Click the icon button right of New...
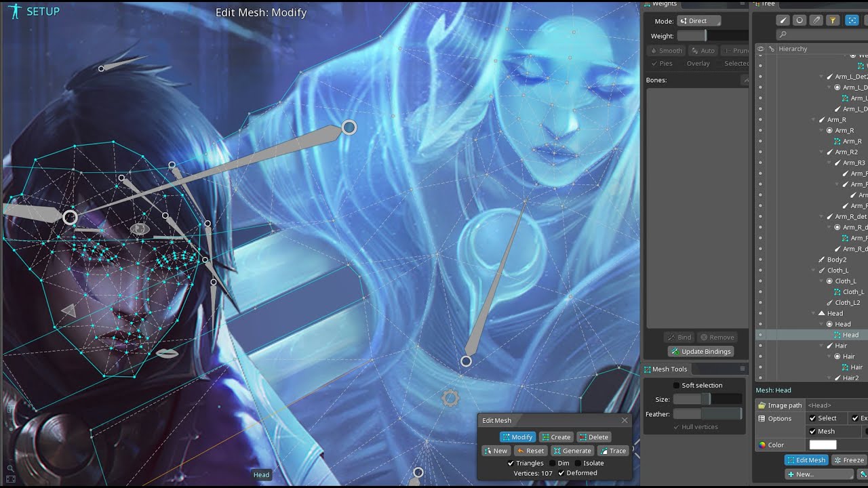 point(863,474)
